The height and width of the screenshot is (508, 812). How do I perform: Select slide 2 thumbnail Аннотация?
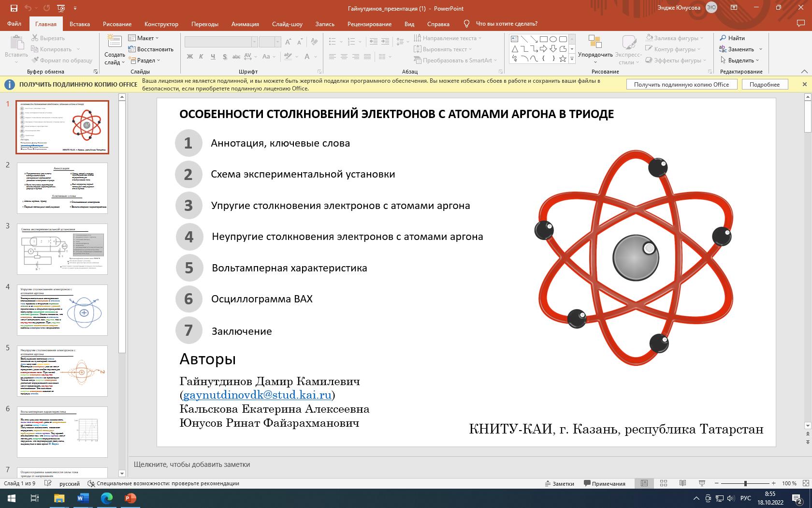point(62,188)
